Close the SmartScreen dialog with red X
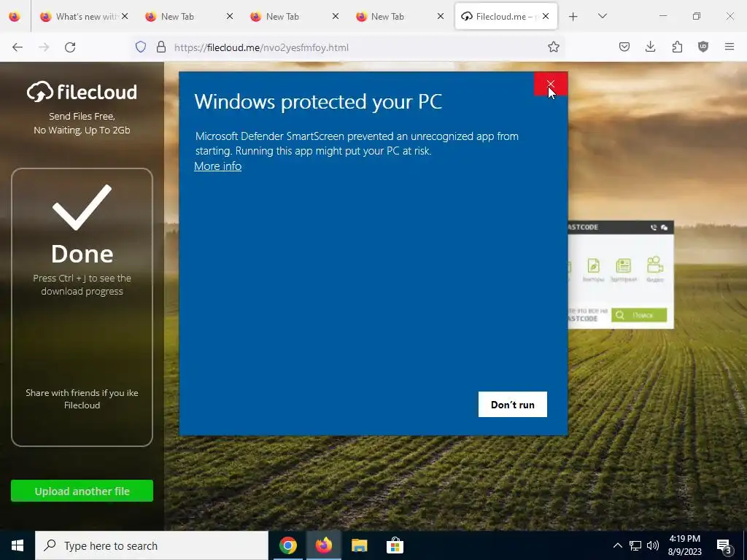Image resolution: width=747 pixels, height=560 pixels. [551, 85]
